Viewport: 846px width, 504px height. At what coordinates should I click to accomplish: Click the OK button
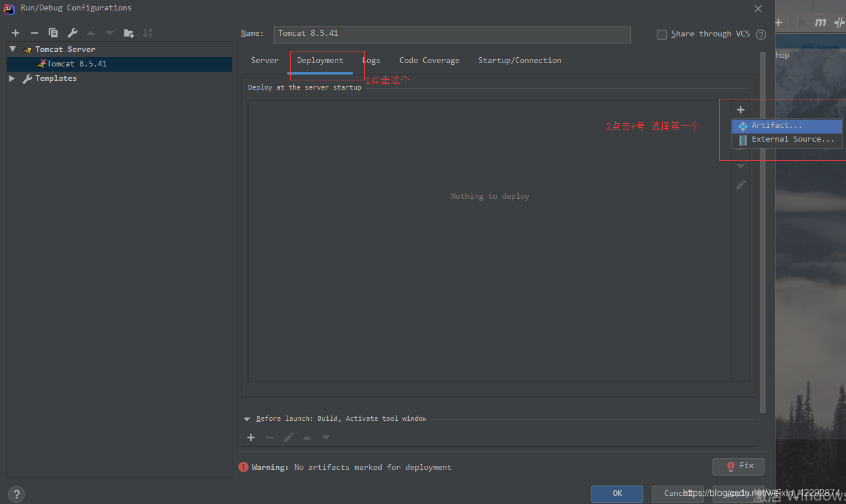pyautogui.click(x=617, y=494)
